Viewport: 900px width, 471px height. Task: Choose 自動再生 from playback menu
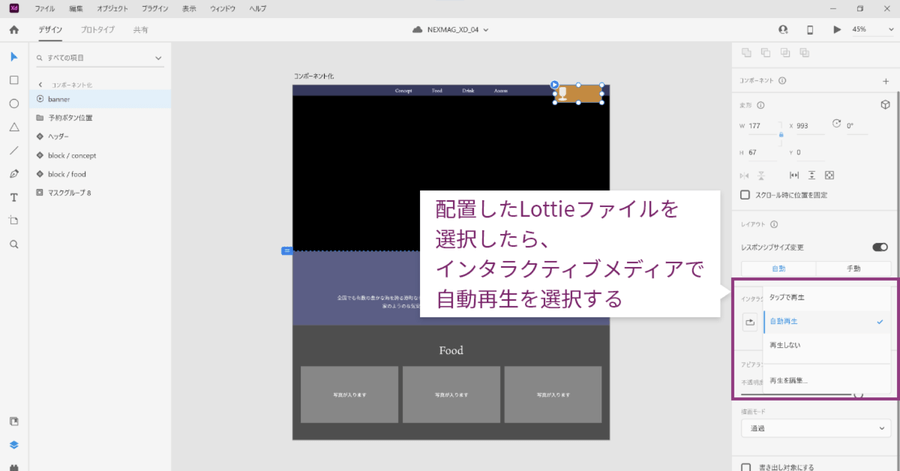[x=826, y=322]
